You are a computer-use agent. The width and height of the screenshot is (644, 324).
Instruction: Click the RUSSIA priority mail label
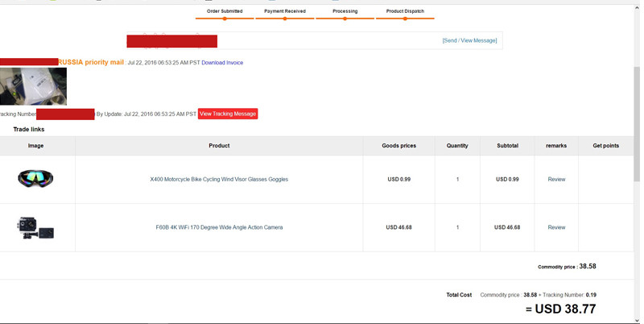tap(91, 62)
